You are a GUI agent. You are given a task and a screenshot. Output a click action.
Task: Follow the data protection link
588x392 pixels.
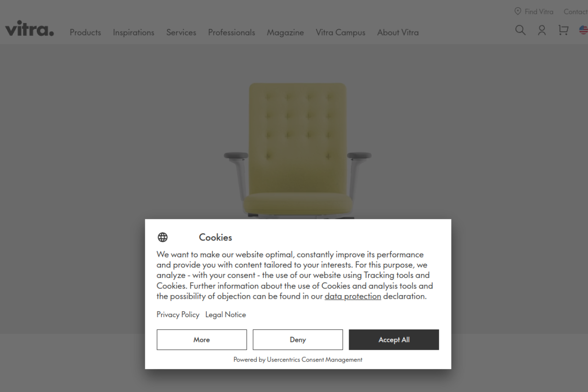[353, 296]
